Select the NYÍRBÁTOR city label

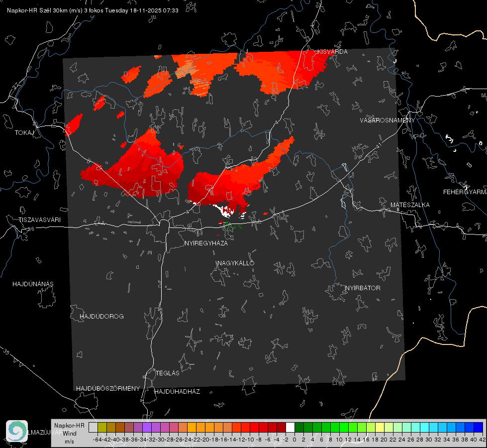pos(363,288)
